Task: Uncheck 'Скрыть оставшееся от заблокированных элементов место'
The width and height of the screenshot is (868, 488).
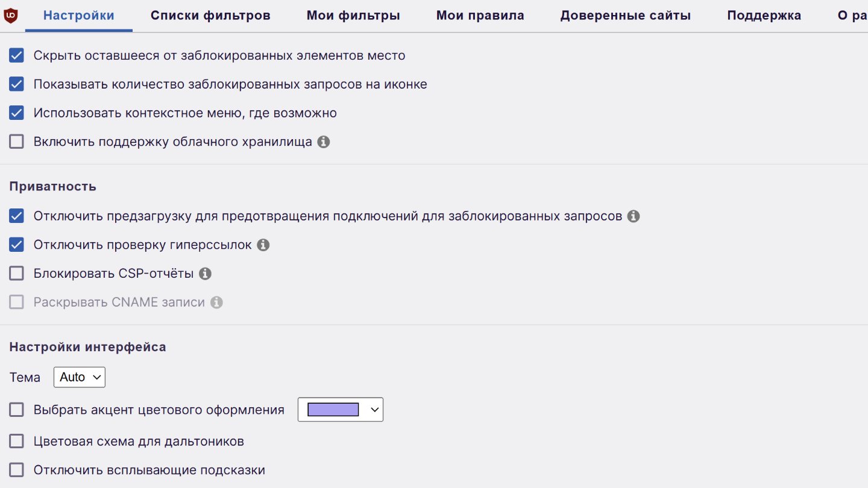Action: (16, 55)
